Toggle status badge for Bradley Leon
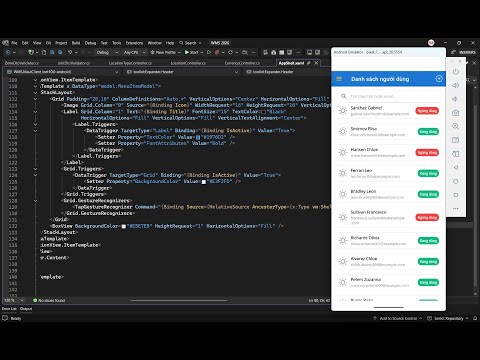Screen dimensions: 480x360 [x=428, y=194]
